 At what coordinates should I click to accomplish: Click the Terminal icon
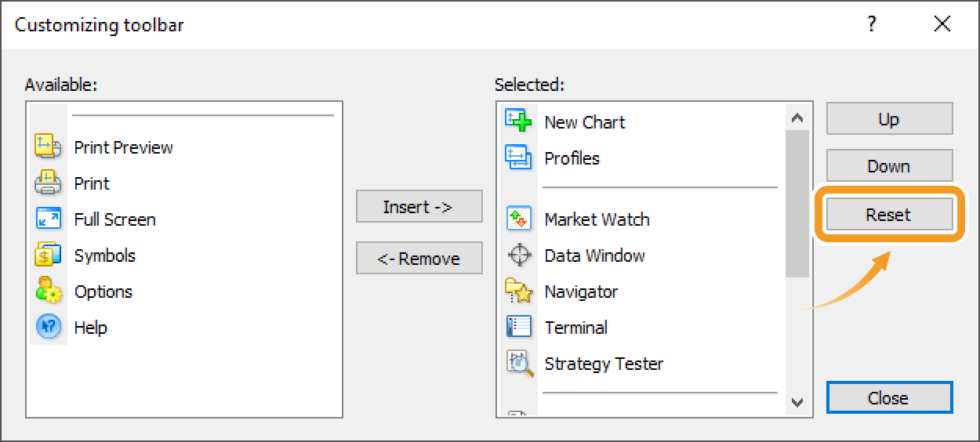click(519, 327)
